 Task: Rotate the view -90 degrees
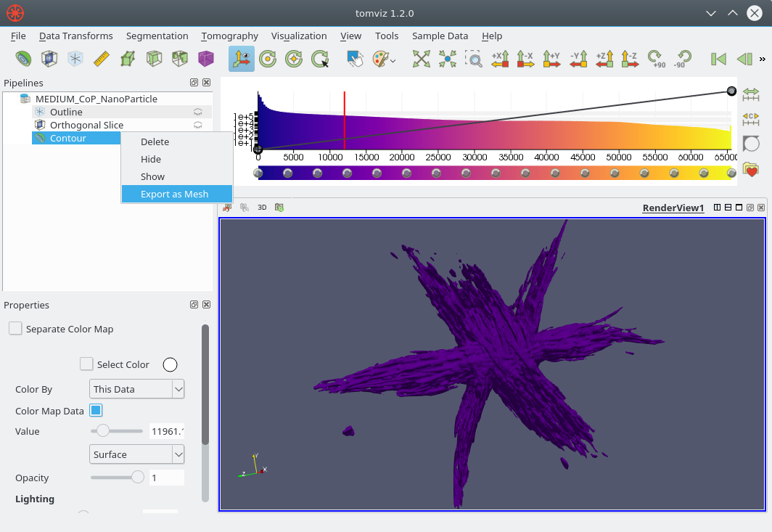point(682,59)
